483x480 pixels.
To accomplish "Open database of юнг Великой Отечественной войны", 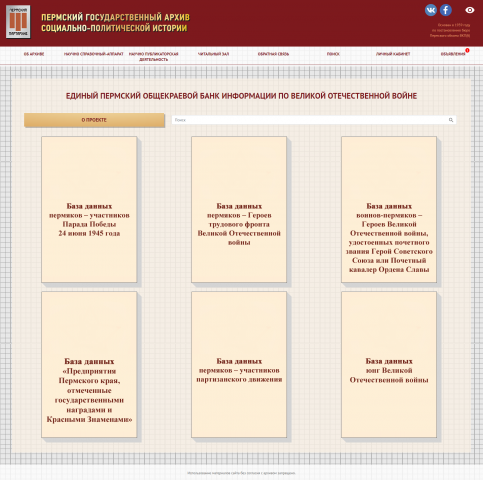I will (389, 364).
